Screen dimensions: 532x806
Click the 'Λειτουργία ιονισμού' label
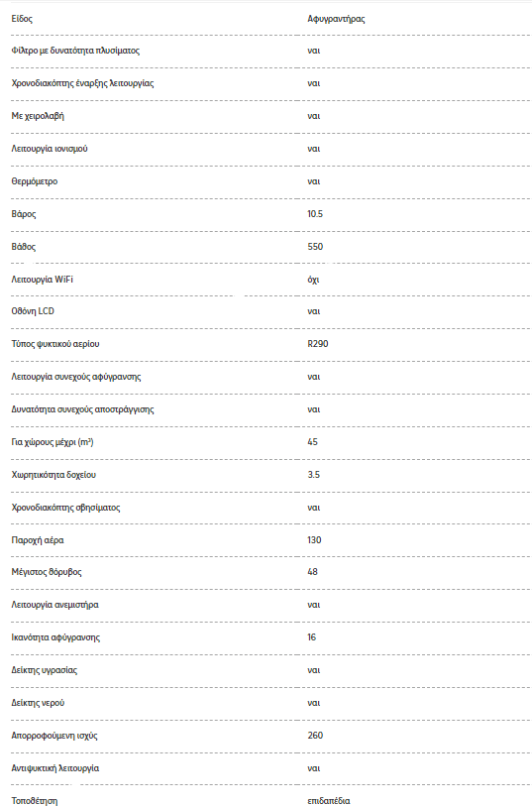coord(50,149)
